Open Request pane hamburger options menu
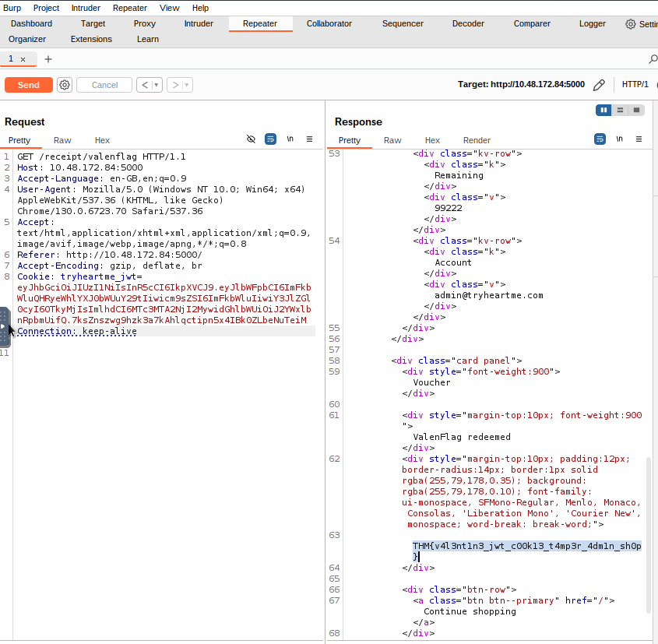The image size is (658, 644). pos(309,139)
